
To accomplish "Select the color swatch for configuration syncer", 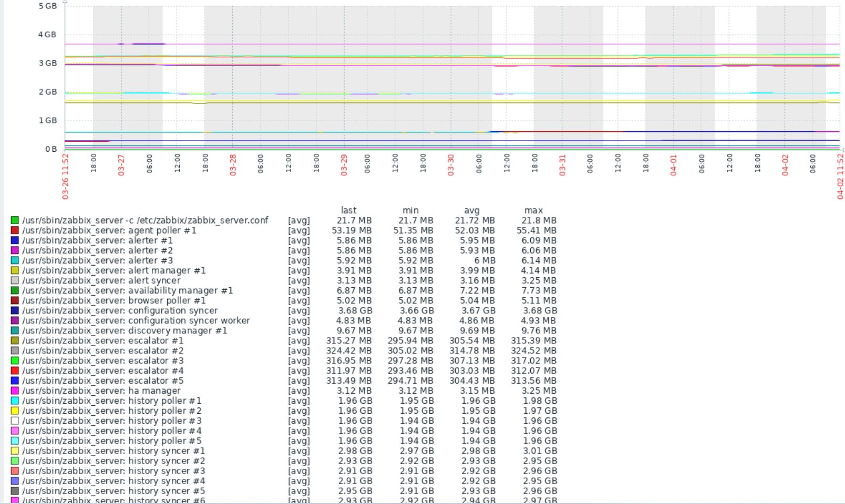I will click(15, 311).
